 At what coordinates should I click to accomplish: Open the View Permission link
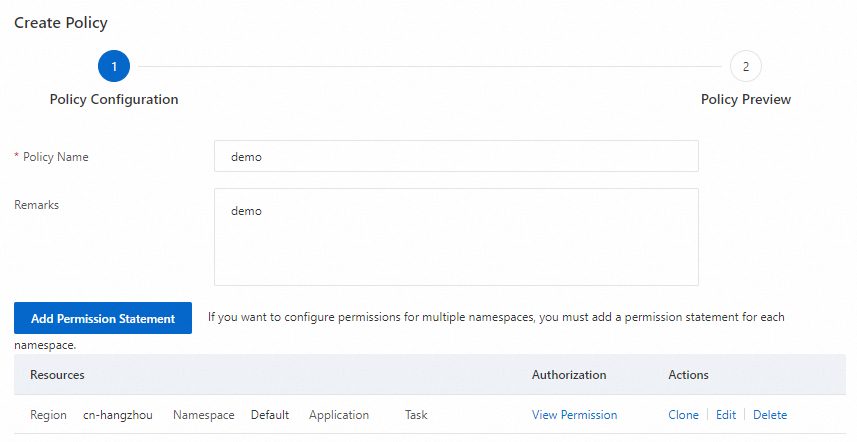[574, 415]
